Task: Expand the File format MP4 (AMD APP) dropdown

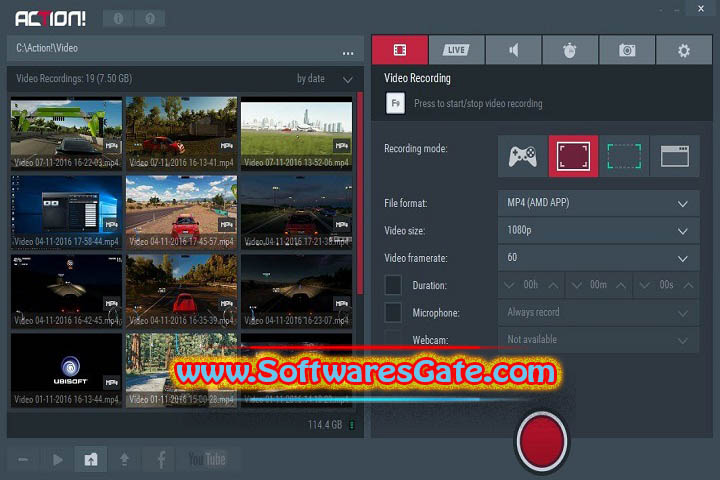Action: coord(598,203)
